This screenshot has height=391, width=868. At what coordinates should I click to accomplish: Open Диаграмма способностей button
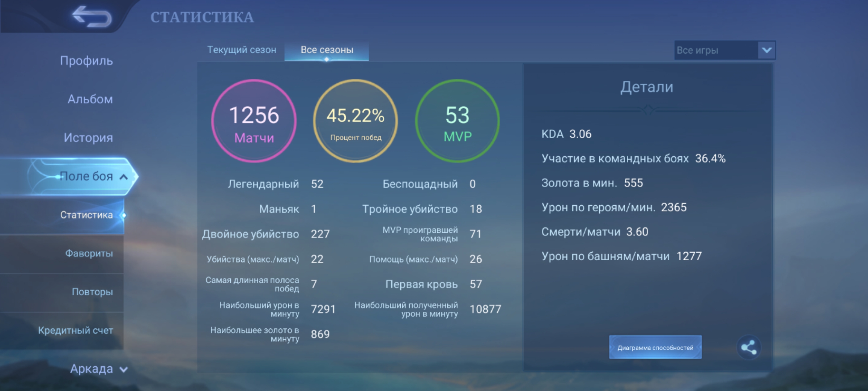[655, 348]
